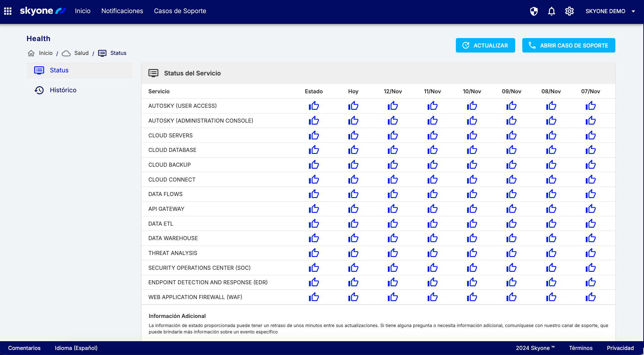The image size is (644, 355).
Task: Click API Gateway thumbs-up for 10/Nov
Action: [x=472, y=209]
